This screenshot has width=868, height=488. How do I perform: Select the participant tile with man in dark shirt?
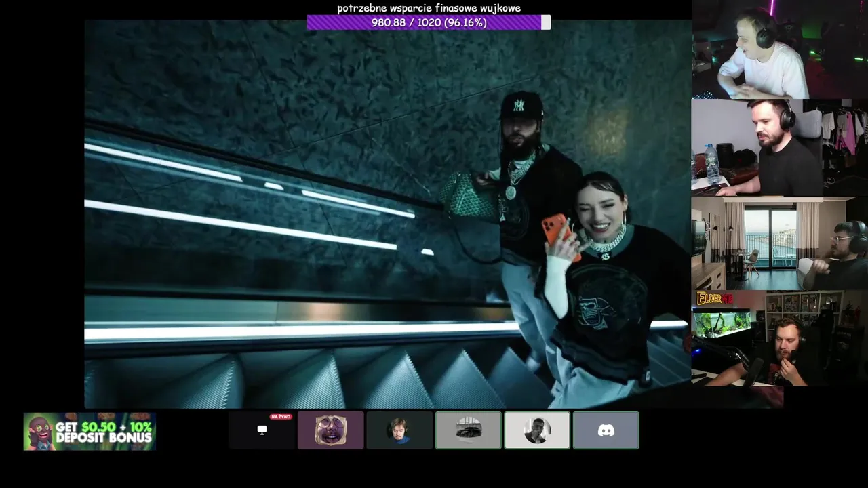[537, 430]
